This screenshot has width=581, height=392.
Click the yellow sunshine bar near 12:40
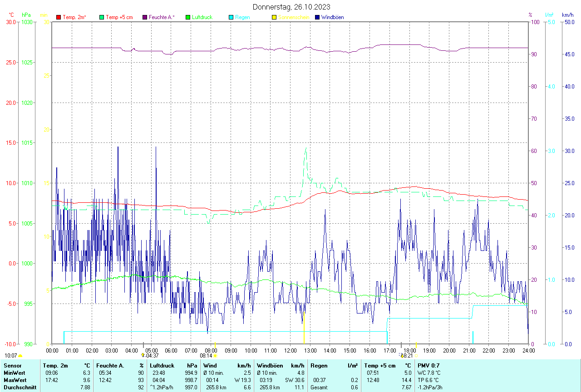pos(304,328)
